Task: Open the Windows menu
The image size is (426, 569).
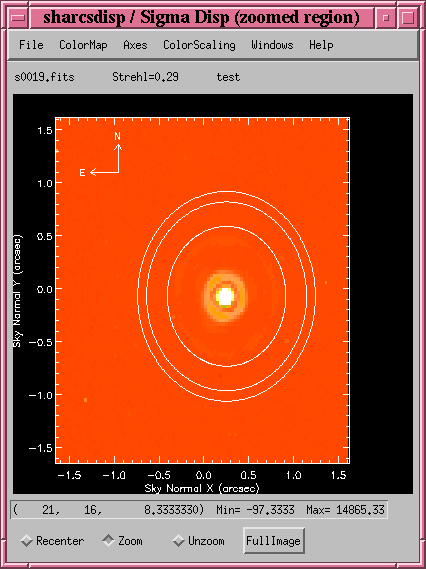Action: [272, 45]
